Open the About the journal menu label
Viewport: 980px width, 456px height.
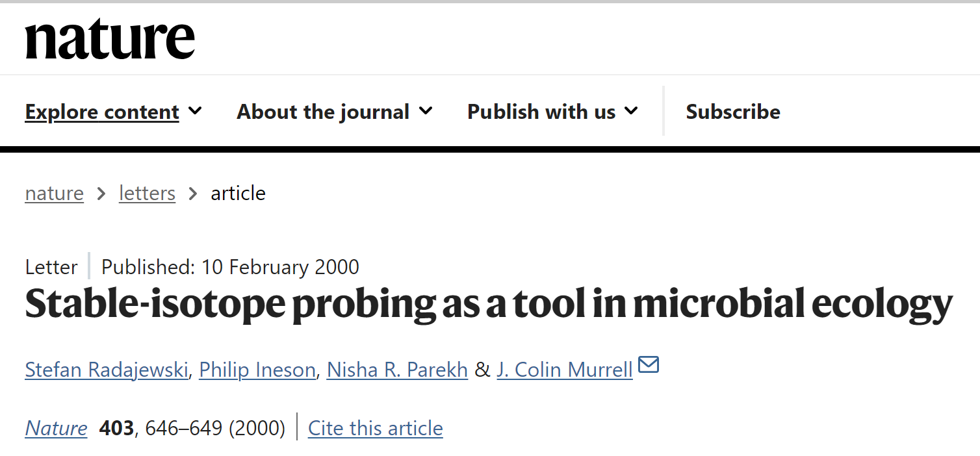pyautogui.click(x=323, y=112)
